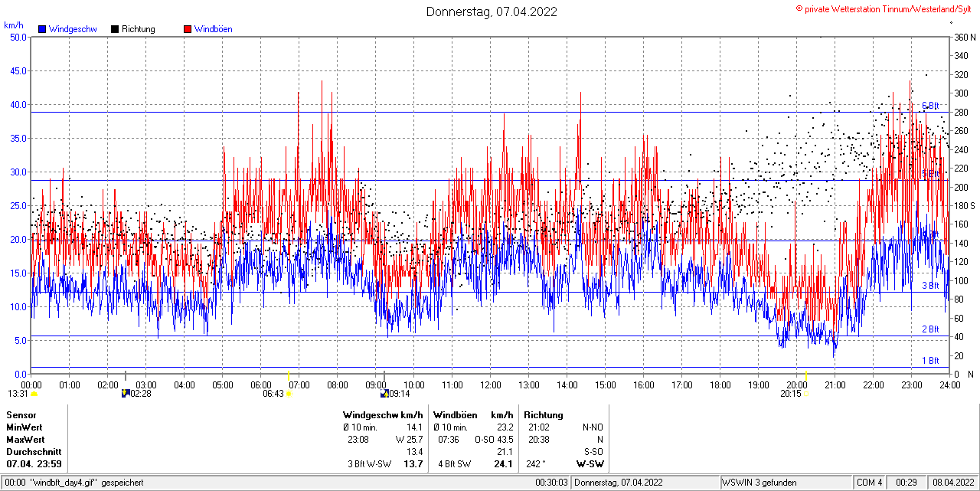980x491 pixels.
Task: Click the sun icon next to 13:31
Action: click(x=34, y=394)
